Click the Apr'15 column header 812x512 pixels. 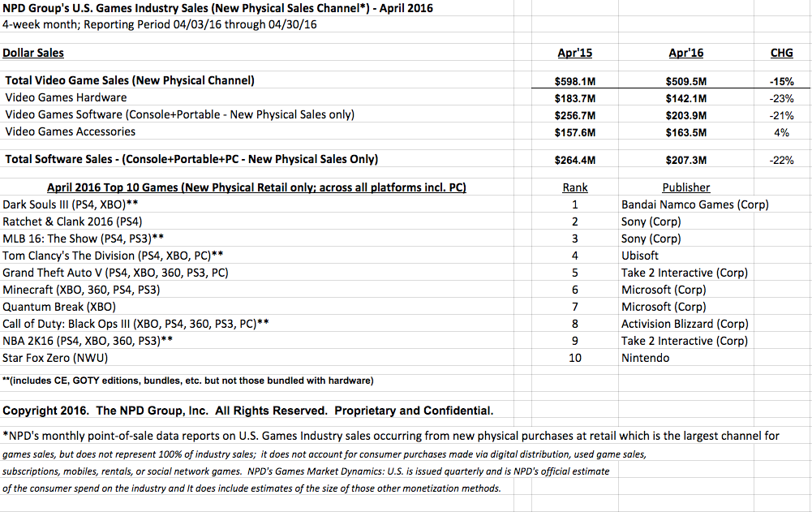(575, 53)
